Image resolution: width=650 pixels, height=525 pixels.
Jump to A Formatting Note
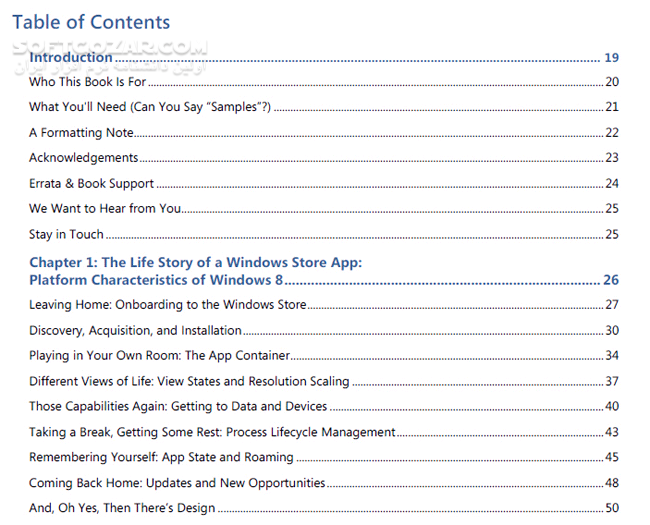click(81, 133)
